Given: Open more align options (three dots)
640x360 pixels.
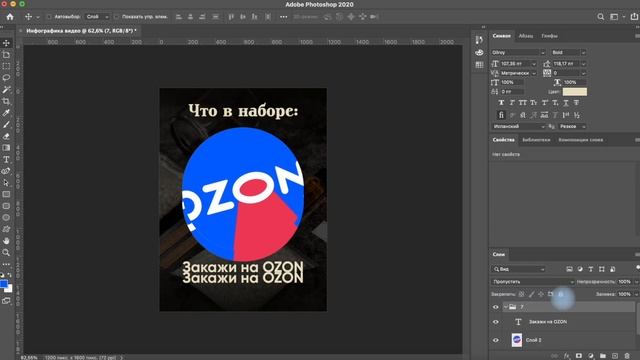Looking at the screenshot, I should coord(284,17).
